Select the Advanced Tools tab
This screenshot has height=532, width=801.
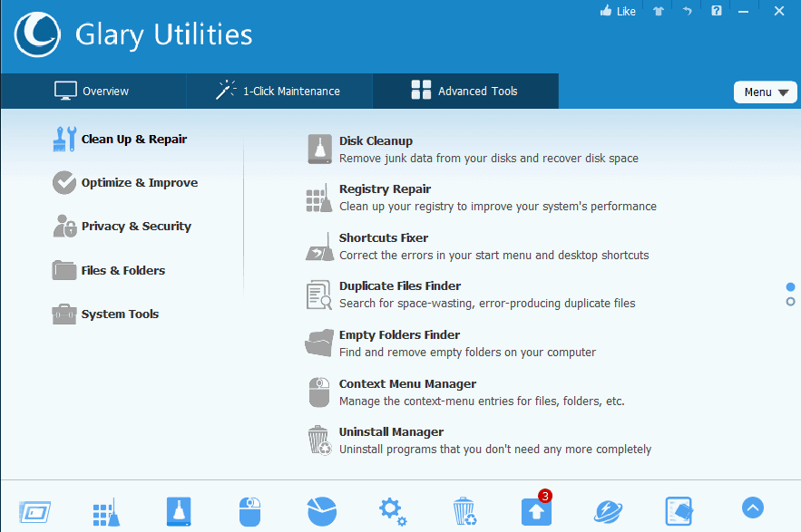pos(465,91)
